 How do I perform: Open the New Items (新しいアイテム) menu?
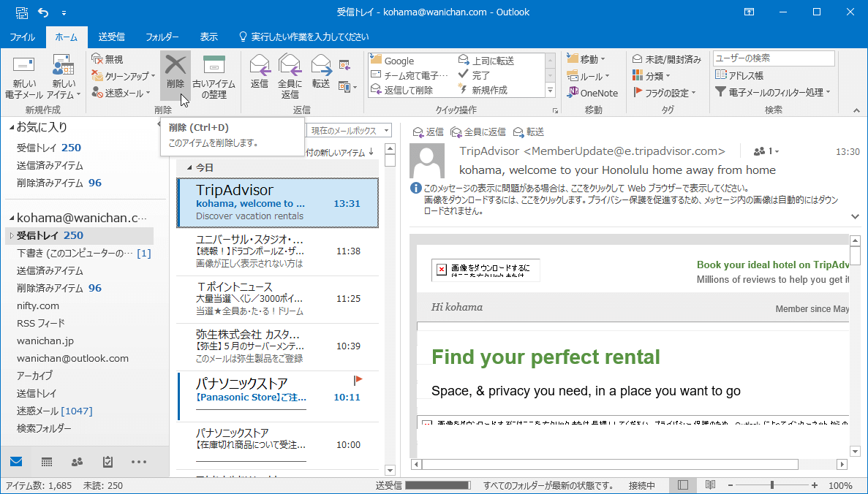click(x=64, y=76)
